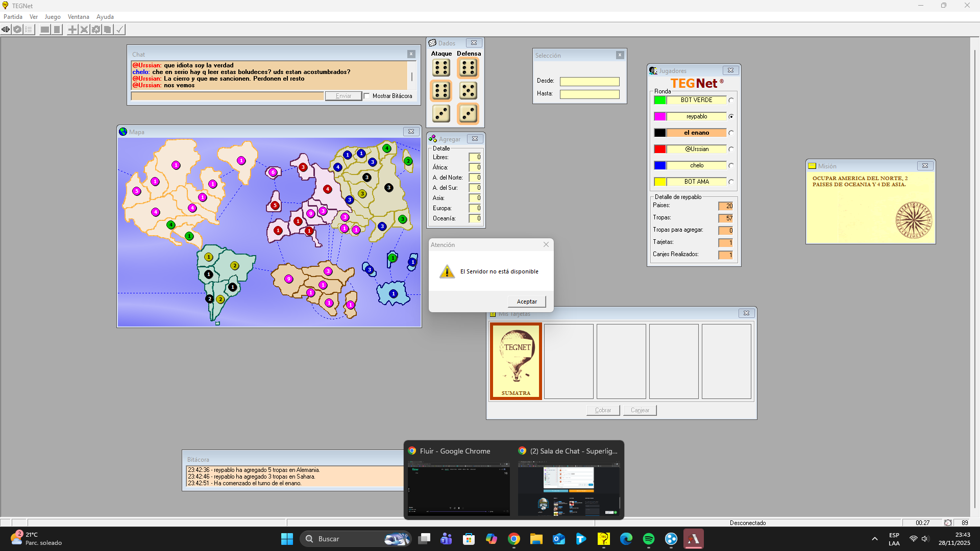The height and width of the screenshot is (551, 980).
Task: Click the card toolbar icon
Action: (108, 30)
